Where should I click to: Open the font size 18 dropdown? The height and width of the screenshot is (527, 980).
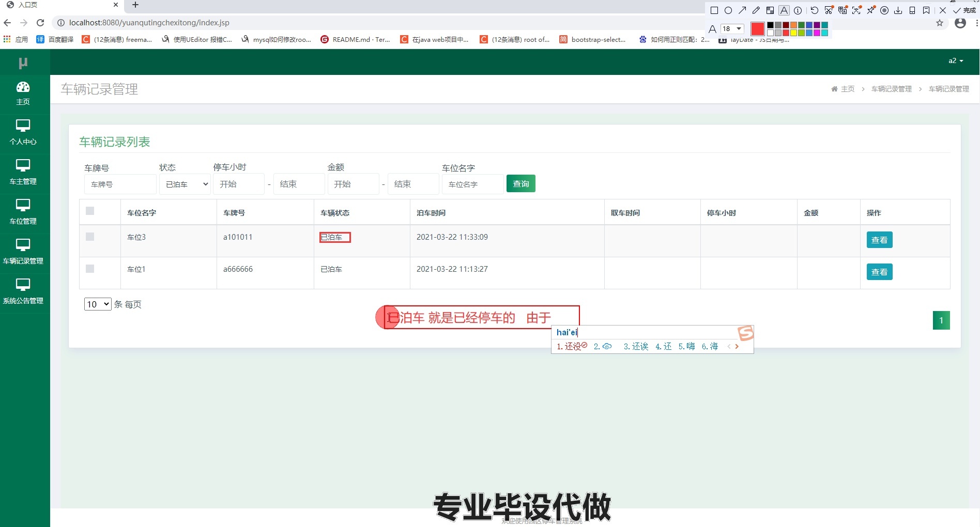pyautogui.click(x=732, y=28)
